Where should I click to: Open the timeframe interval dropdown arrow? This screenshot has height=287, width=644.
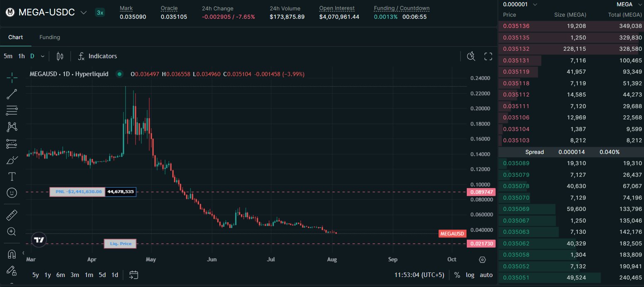click(x=42, y=56)
